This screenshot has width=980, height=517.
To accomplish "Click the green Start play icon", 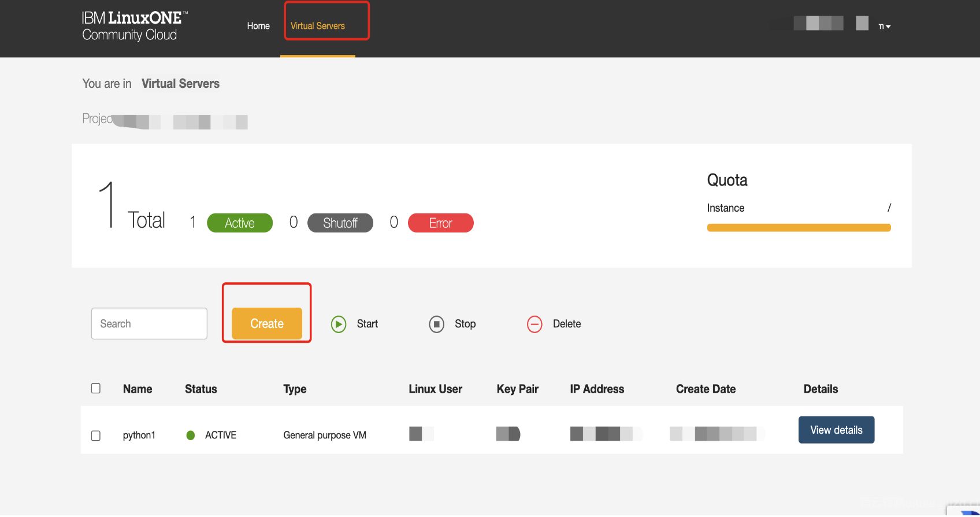I will (339, 324).
